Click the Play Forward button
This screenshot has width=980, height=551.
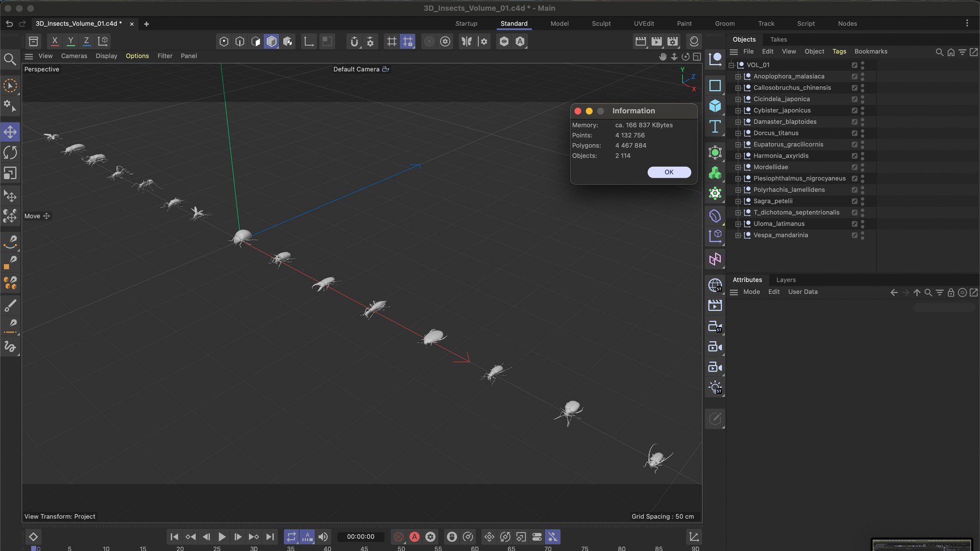[x=222, y=537]
